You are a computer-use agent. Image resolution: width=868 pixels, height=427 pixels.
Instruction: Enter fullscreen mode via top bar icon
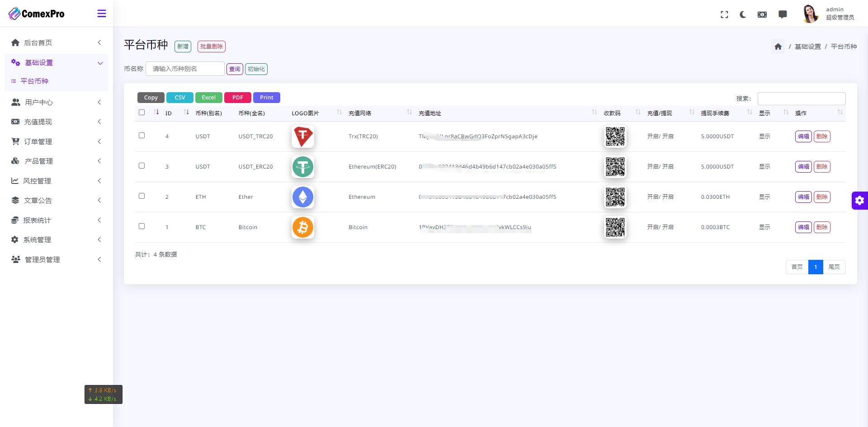tap(724, 14)
